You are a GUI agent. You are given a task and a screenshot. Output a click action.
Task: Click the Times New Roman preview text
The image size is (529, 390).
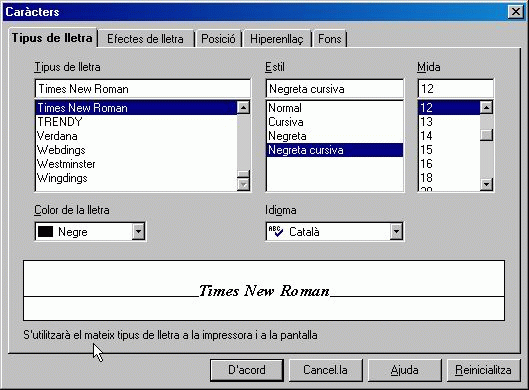(x=264, y=291)
